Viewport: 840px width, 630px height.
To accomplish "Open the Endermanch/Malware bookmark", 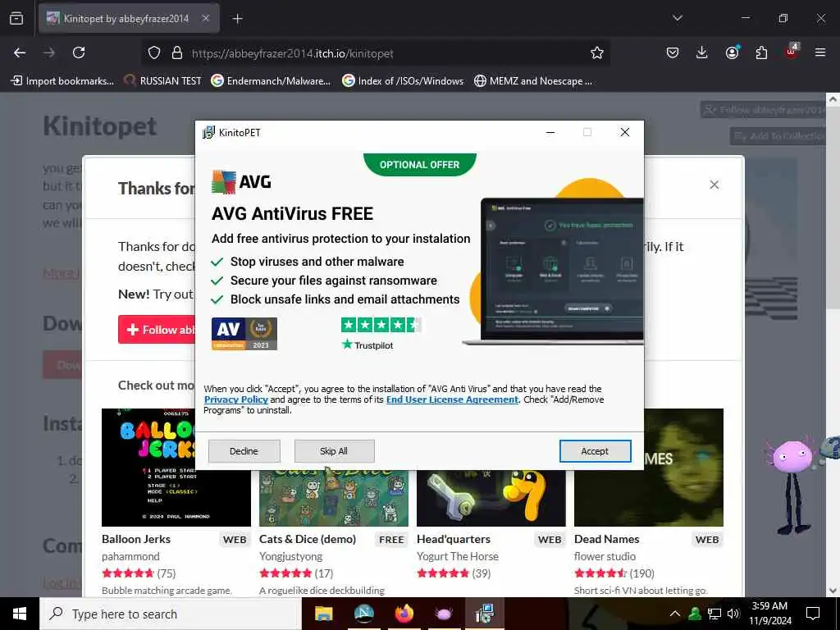I will (x=271, y=81).
